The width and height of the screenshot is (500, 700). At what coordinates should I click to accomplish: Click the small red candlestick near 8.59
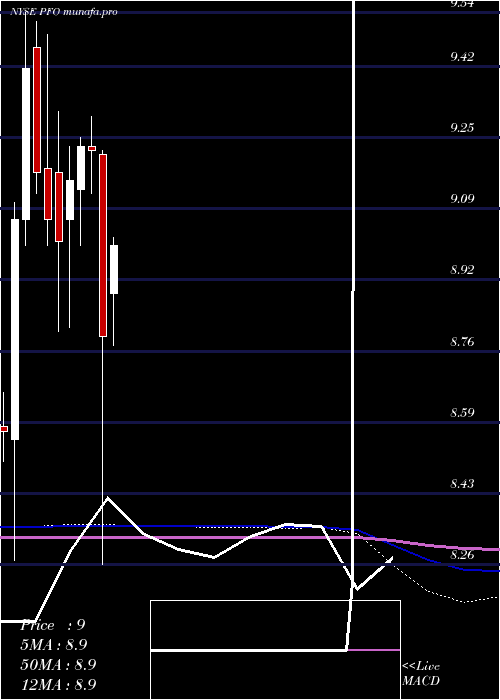4,429
